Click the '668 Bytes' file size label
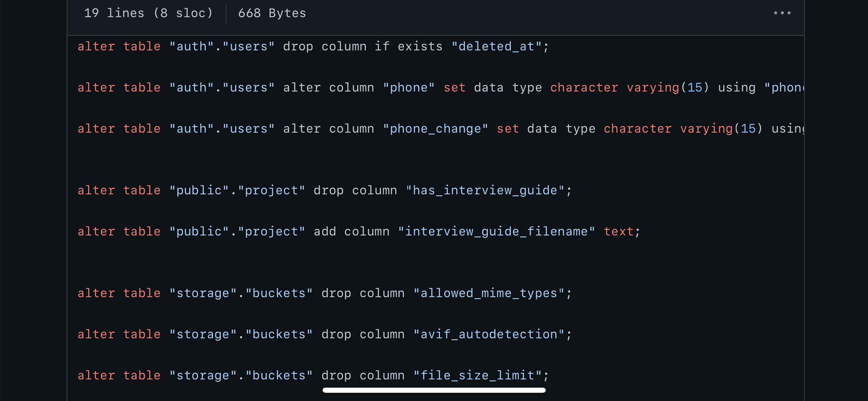 point(272,13)
